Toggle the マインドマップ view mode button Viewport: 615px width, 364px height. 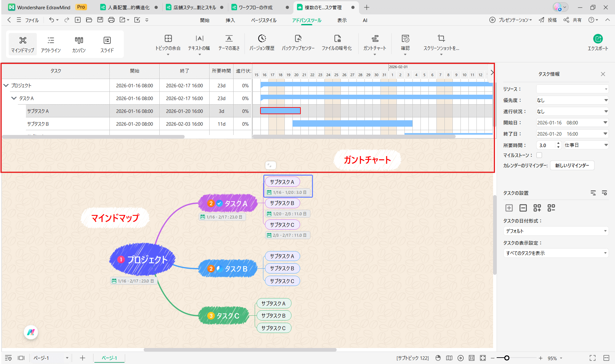tap(22, 44)
